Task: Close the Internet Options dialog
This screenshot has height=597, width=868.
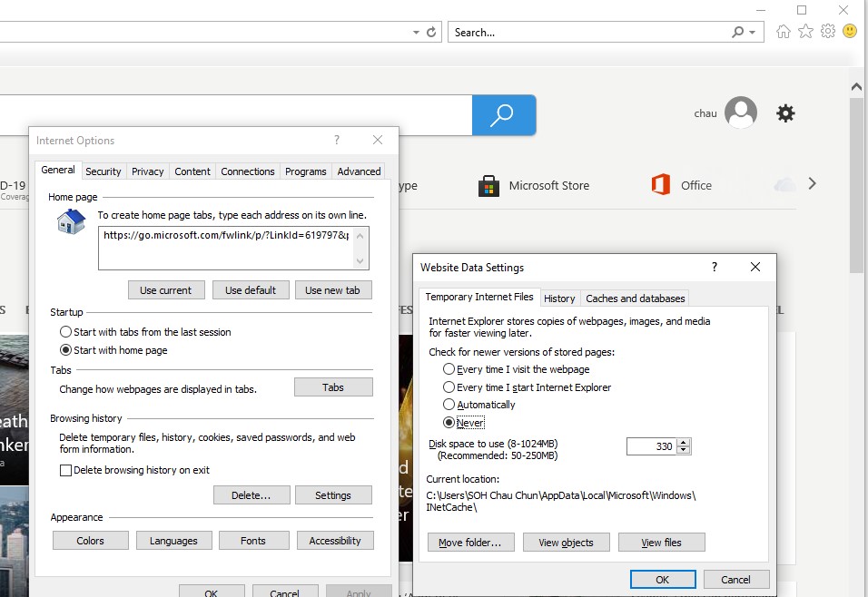Action: click(378, 140)
